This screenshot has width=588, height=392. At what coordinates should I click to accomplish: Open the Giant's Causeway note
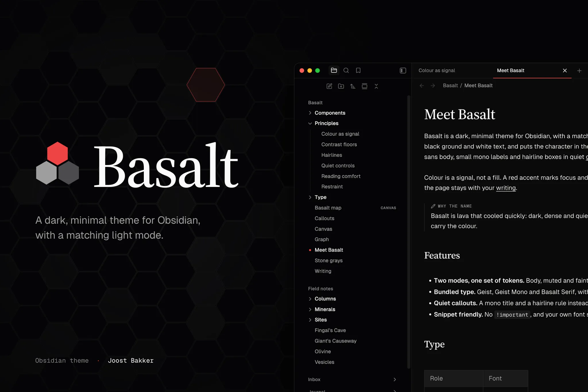pyautogui.click(x=335, y=341)
